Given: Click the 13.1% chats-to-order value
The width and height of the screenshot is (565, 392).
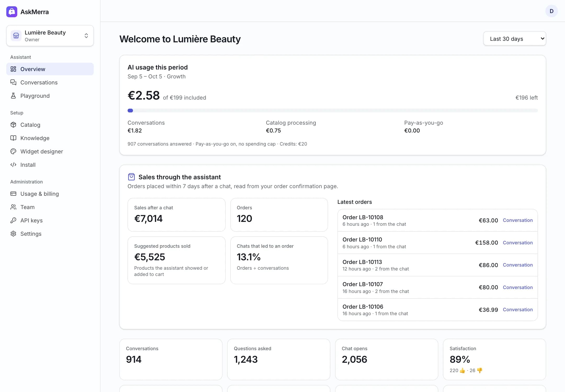Looking at the screenshot, I should [248, 257].
